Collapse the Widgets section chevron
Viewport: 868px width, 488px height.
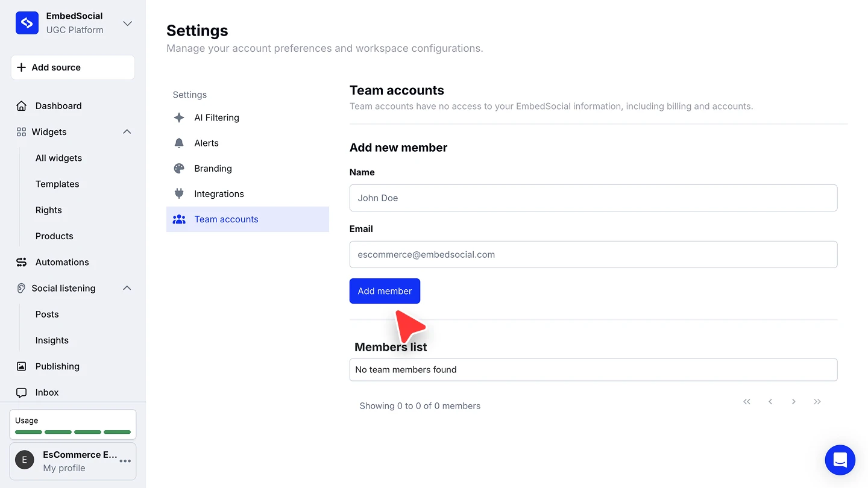(x=127, y=132)
